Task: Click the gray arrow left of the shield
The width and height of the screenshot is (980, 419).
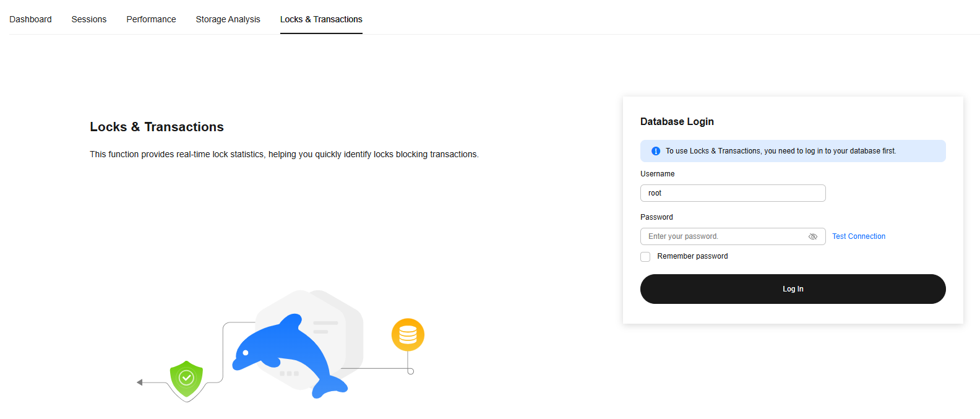Action: [140, 382]
